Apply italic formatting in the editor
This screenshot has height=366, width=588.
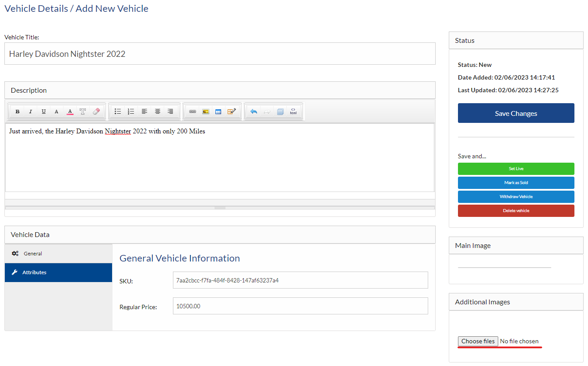tap(31, 112)
